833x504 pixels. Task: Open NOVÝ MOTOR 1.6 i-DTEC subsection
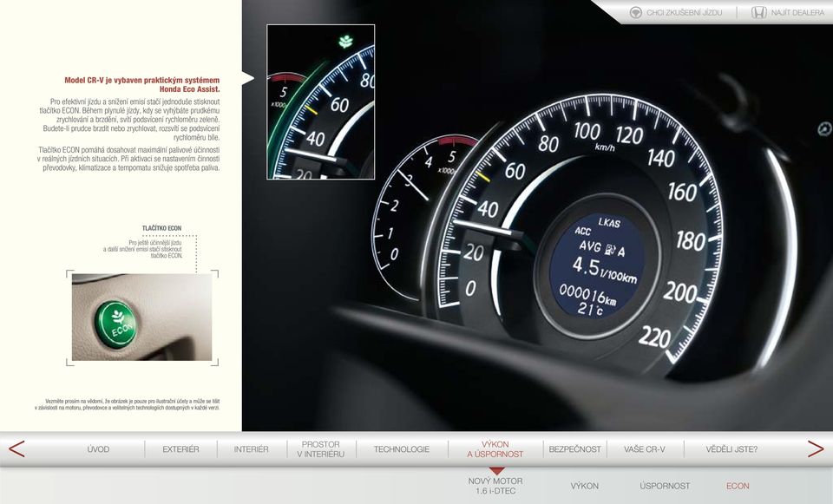point(495,486)
